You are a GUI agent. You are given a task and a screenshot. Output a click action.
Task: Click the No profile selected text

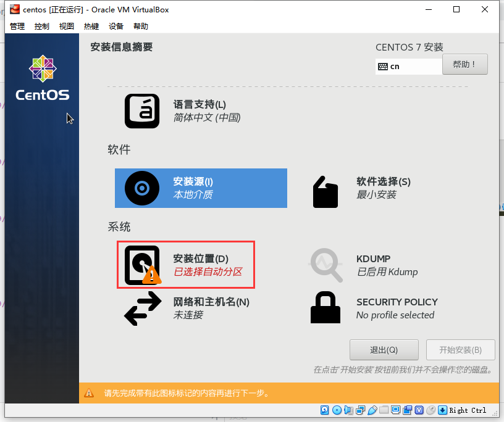click(x=395, y=315)
